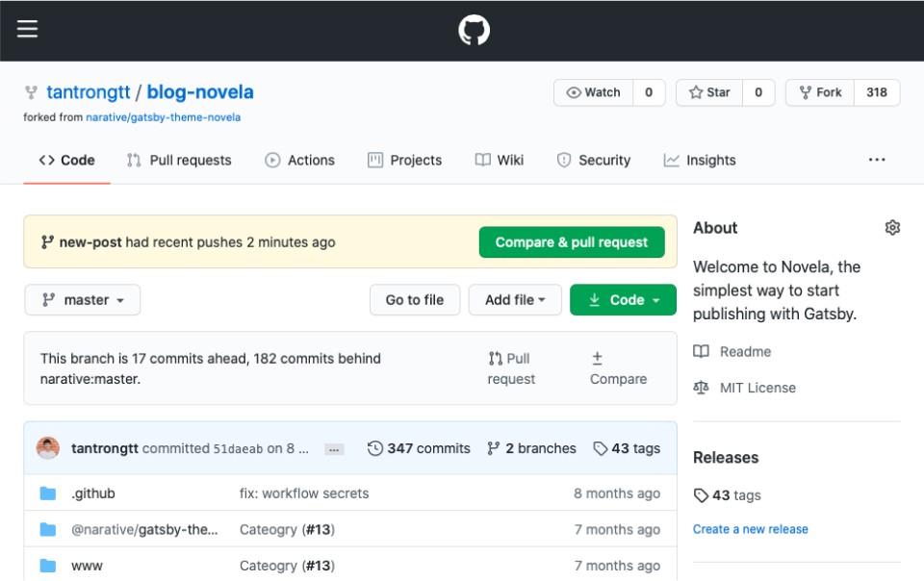924x581 pixels.
Task: Show more repository tabs with ellipsis
Action: [877, 160]
